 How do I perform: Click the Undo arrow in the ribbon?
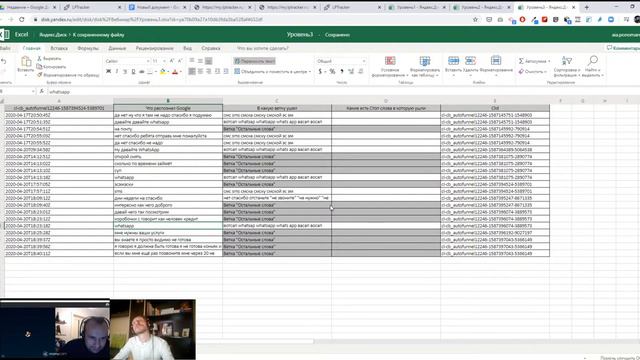(x=4, y=61)
